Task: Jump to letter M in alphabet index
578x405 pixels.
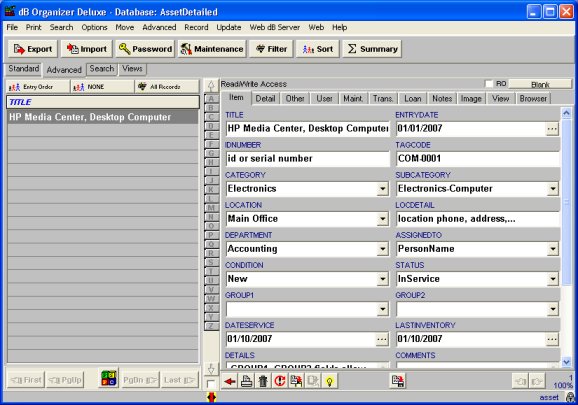Action: coord(211,208)
